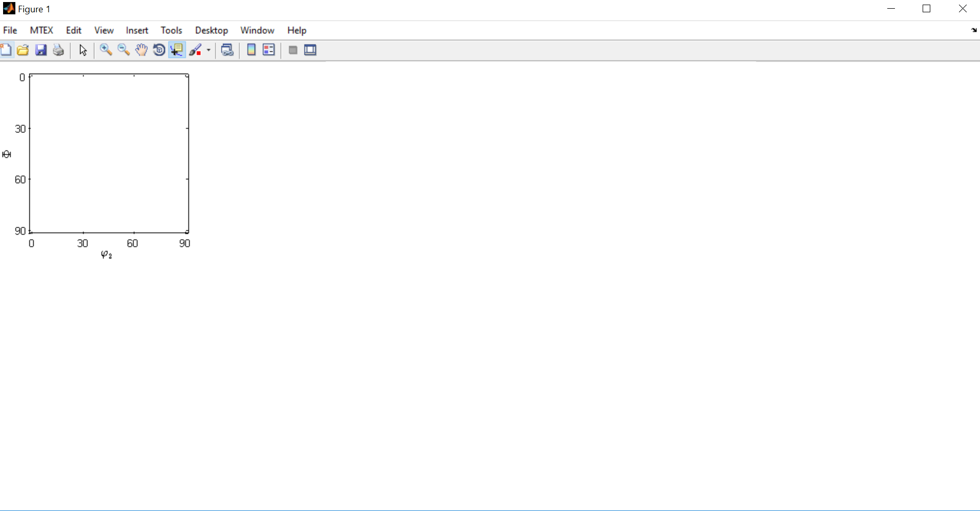This screenshot has height=511, width=980.
Task: Insert a colorbar using its toolbar icon
Action: 251,50
